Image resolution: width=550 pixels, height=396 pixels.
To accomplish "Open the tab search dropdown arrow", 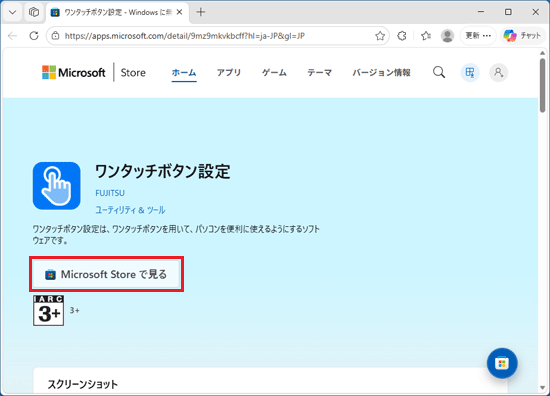I will coord(13,12).
